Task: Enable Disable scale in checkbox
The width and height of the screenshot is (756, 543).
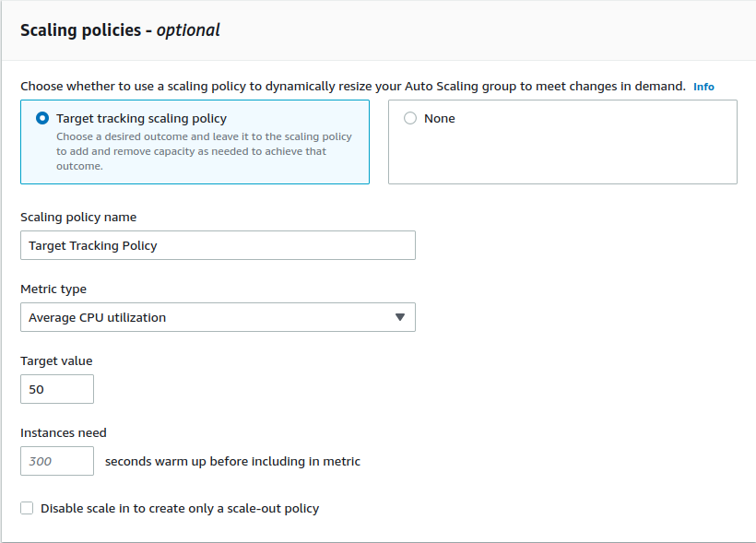Action: point(27,508)
